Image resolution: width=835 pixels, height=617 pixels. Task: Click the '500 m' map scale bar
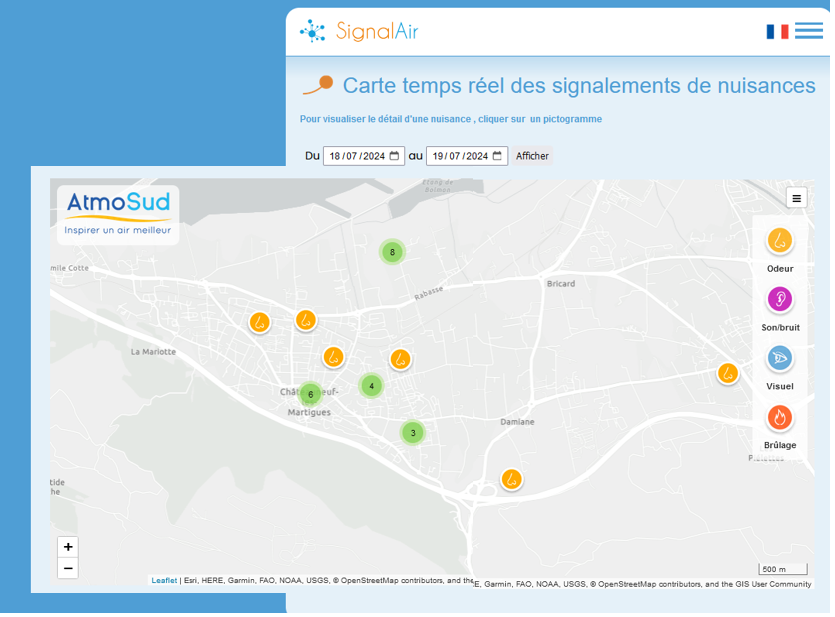783,569
